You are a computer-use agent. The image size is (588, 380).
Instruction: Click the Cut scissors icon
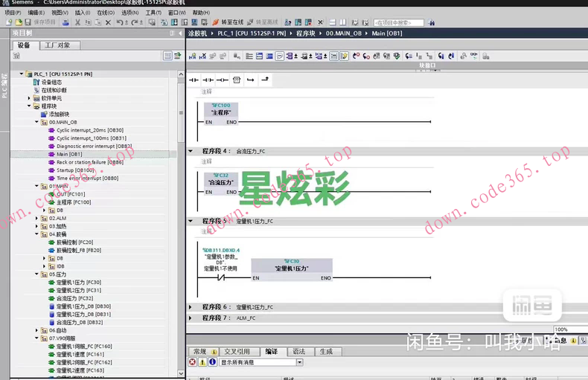click(x=77, y=22)
